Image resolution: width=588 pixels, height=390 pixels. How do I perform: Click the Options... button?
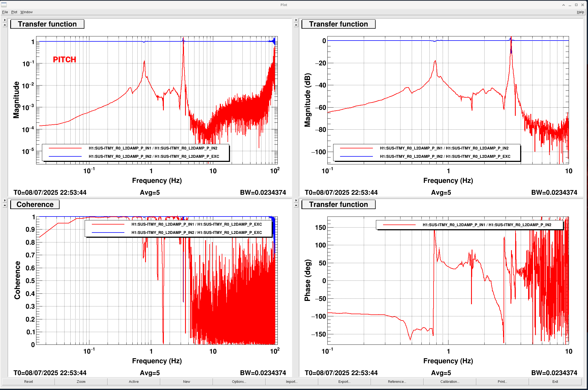click(x=239, y=382)
